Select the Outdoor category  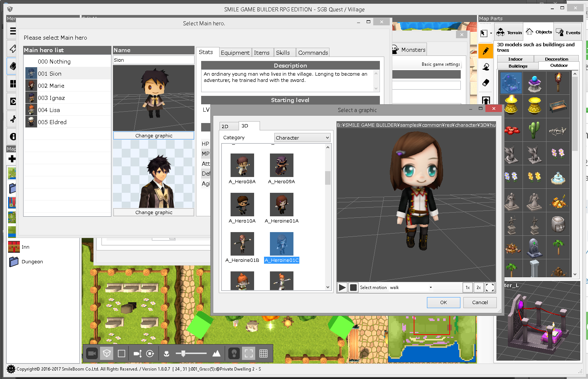559,65
